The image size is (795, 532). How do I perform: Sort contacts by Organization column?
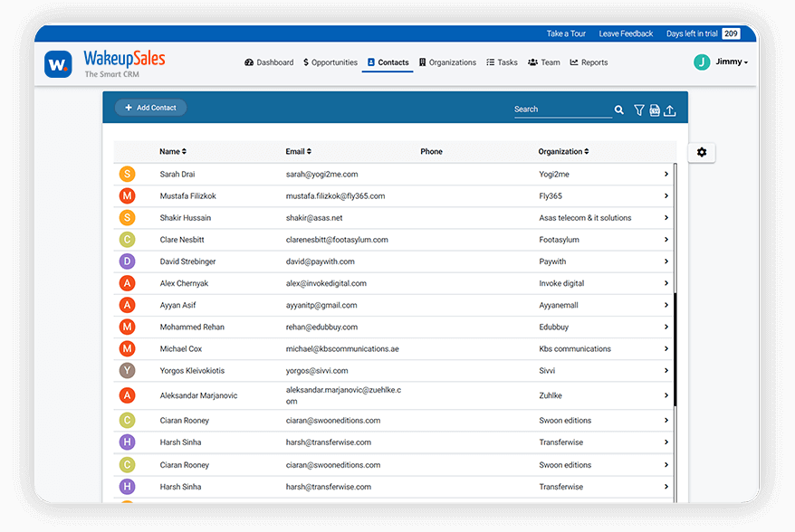pos(563,151)
